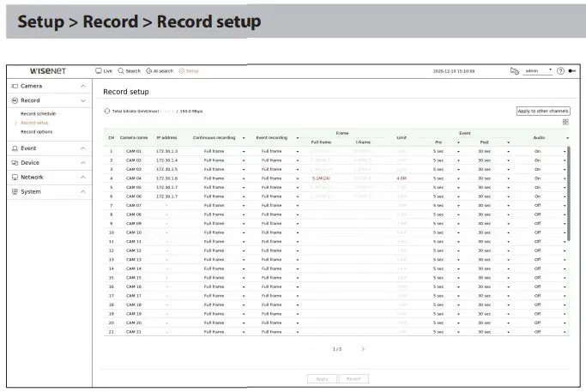Click the Device icon in sidebar
This screenshot has width=586, height=392.
point(15,163)
